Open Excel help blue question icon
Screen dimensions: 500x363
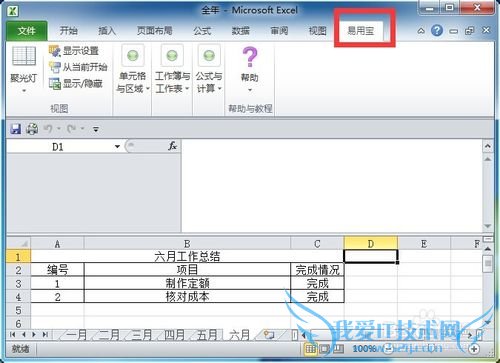click(x=437, y=31)
